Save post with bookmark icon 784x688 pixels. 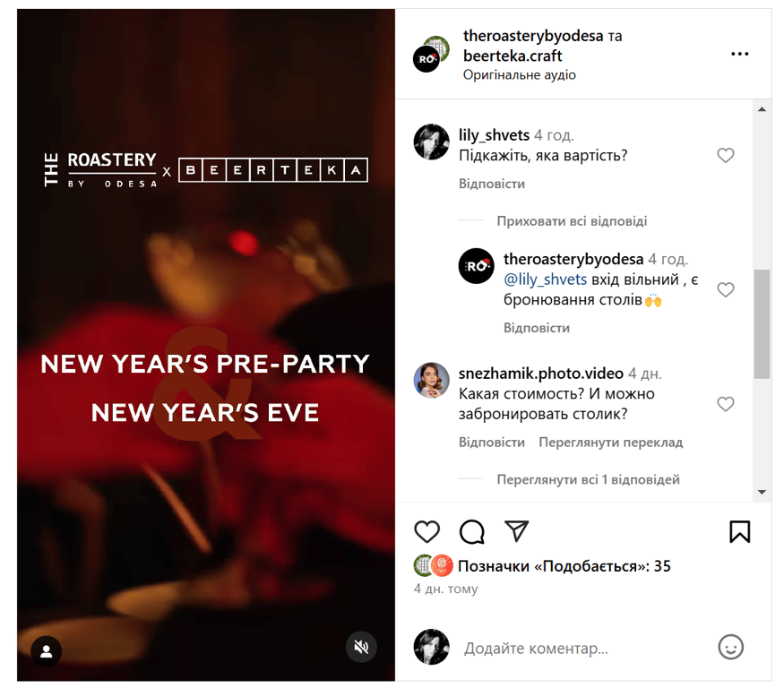(739, 531)
